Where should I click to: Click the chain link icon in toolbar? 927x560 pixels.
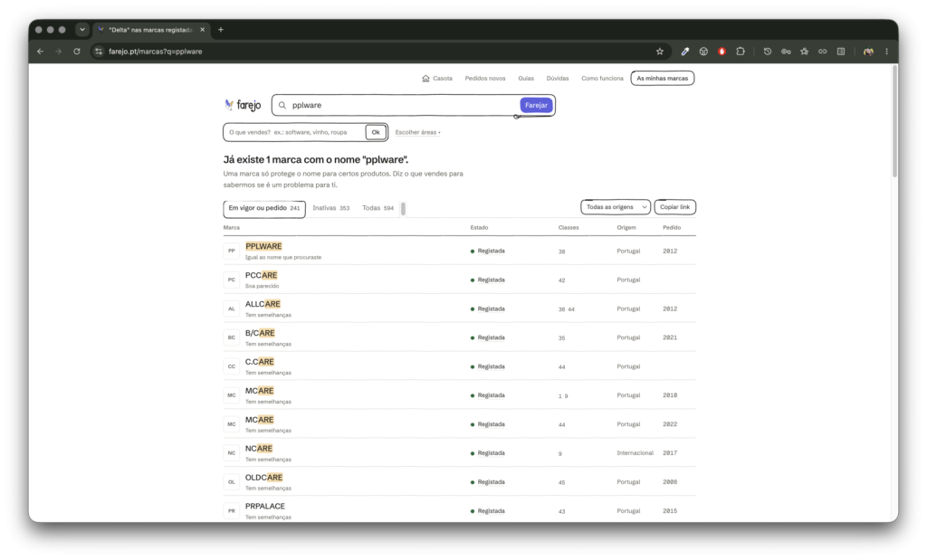coord(822,52)
